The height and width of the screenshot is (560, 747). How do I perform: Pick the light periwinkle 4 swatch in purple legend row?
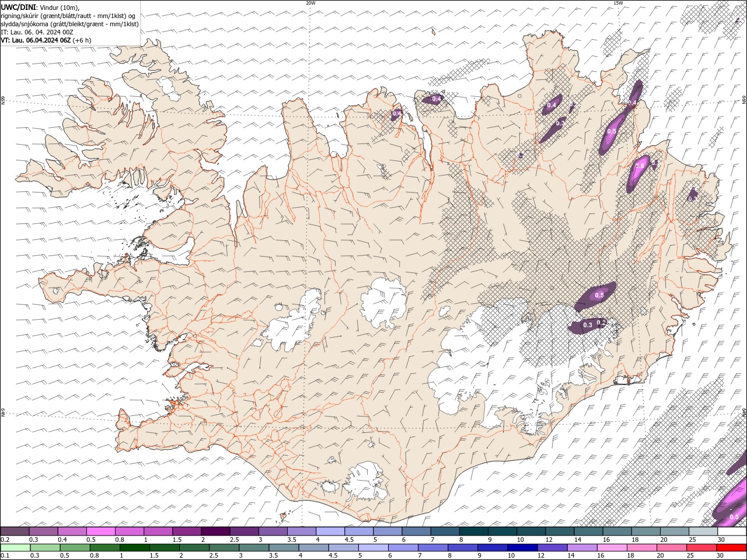tap(330, 531)
